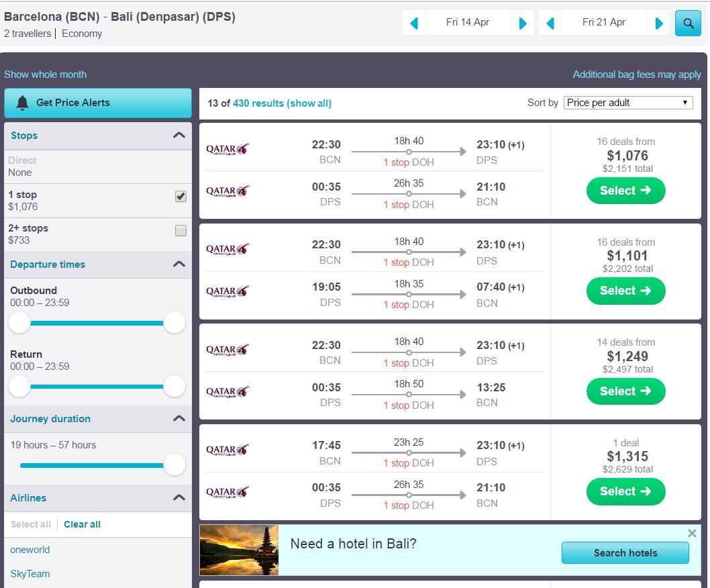This screenshot has width=710, height=588.
Task: Collapse the Departure times section
Action: tap(179, 264)
